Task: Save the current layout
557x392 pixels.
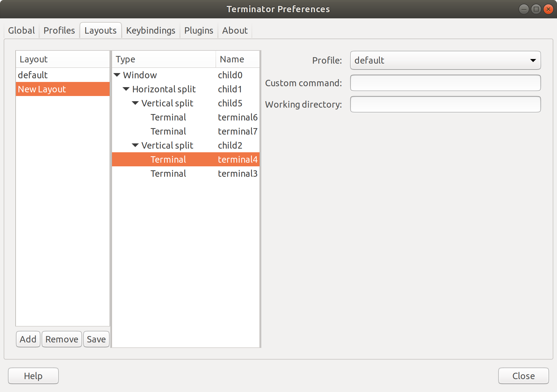Action: (96, 339)
